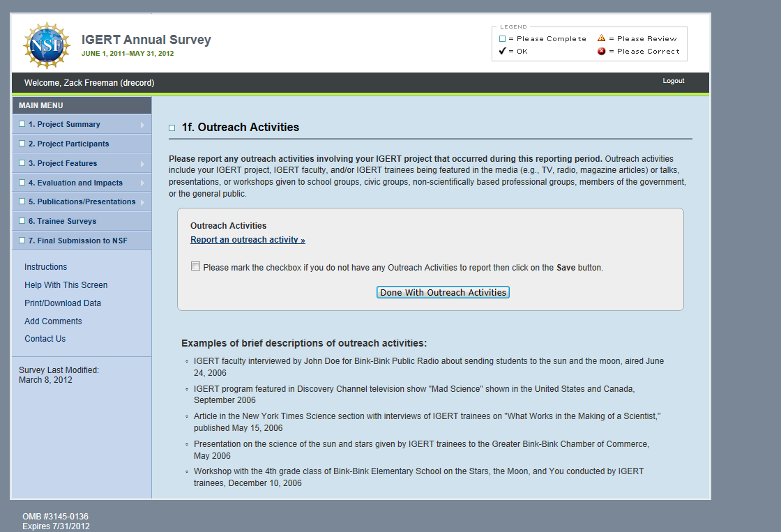Open the 2. Project Participants menu item
The height and width of the screenshot is (532, 781).
[x=68, y=144]
